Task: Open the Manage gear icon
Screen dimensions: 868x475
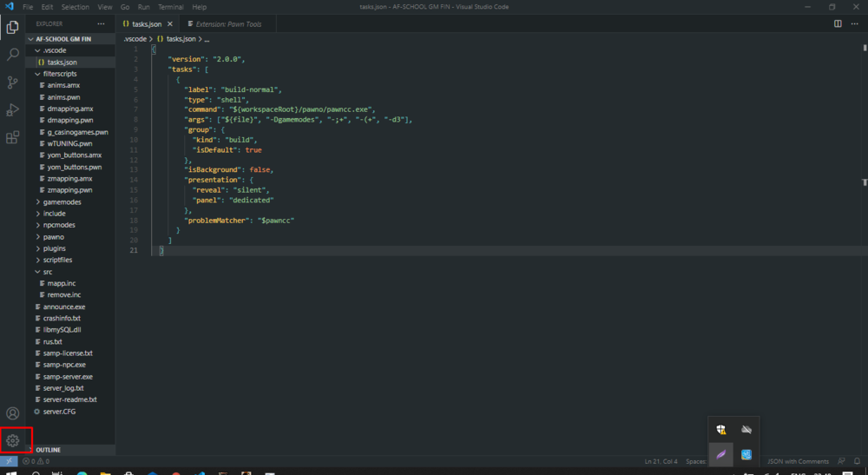Action: coord(13,440)
